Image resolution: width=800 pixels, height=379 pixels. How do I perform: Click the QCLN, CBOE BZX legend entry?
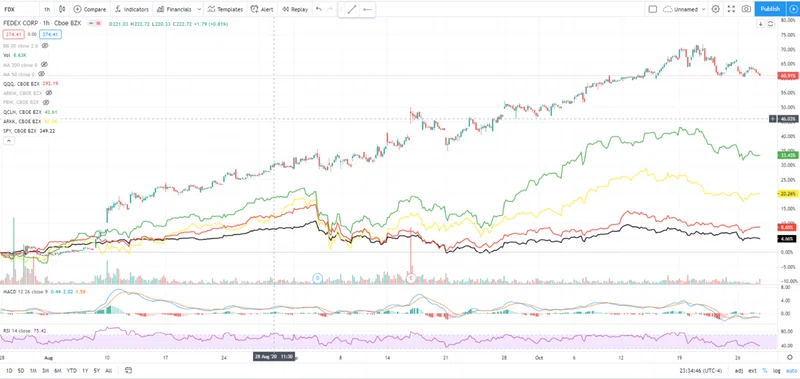pyautogui.click(x=30, y=112)
